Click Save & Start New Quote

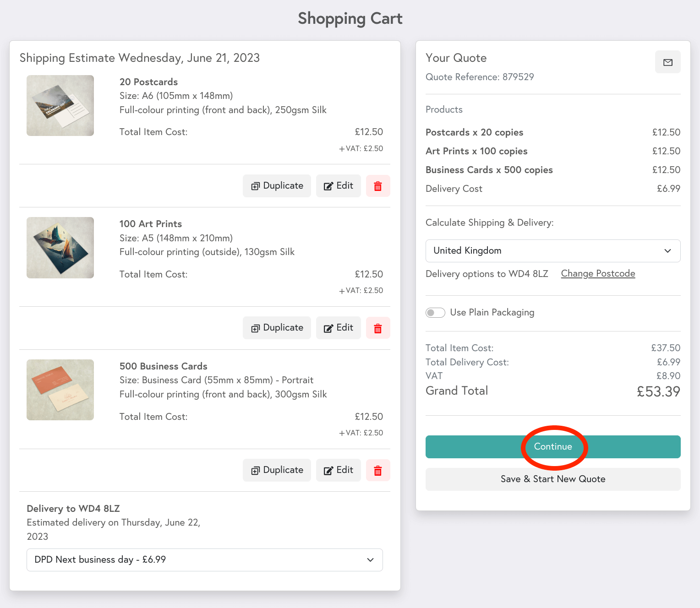553,479
